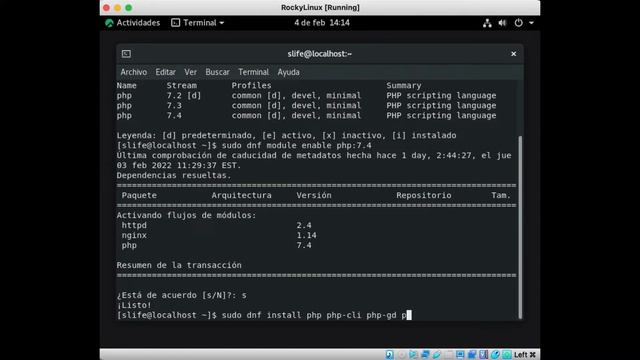Click the Repositorio column header
The height and width of the screenshot is (360, 640).
[x=424, y=196]
